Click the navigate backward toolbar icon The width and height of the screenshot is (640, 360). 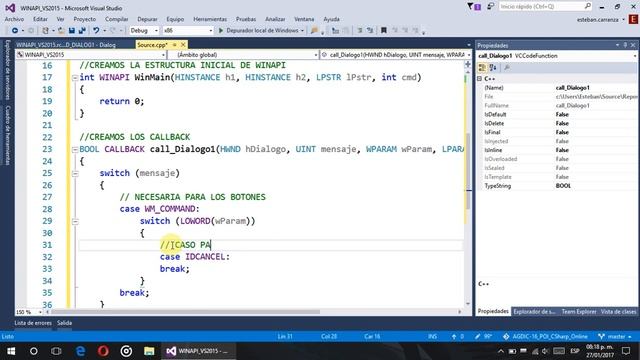click(15, 31)
